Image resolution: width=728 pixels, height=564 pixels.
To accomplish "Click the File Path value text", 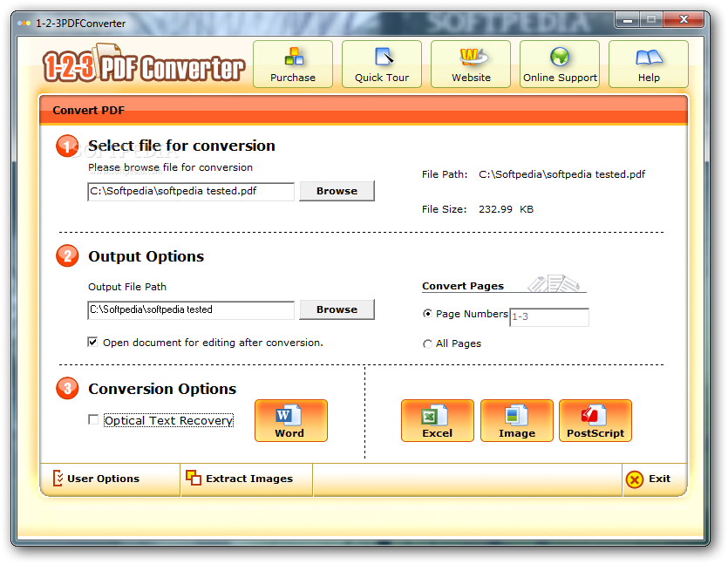I will (561, 174).
